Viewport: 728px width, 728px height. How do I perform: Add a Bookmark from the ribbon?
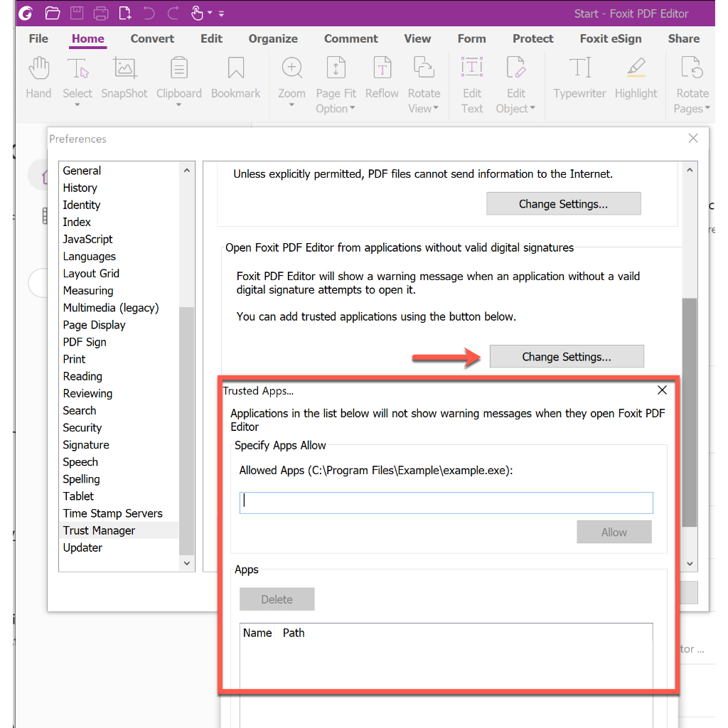[x=235, y=77]
